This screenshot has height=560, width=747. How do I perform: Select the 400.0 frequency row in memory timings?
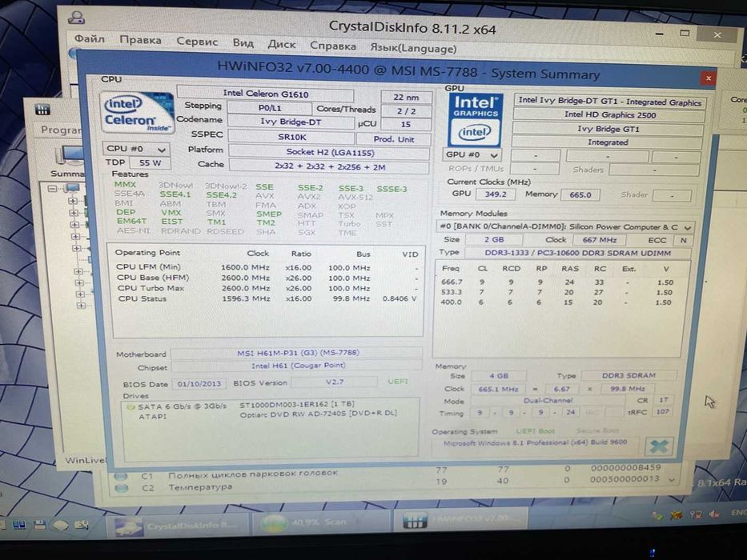tap(556, 302)
